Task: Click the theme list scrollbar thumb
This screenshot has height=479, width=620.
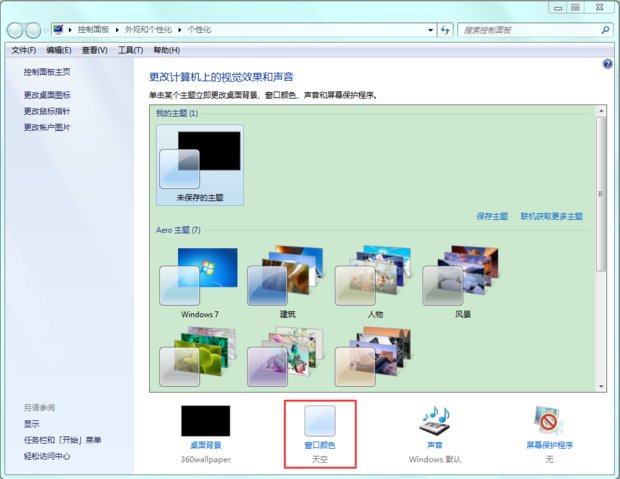Action: pos(601,194)
